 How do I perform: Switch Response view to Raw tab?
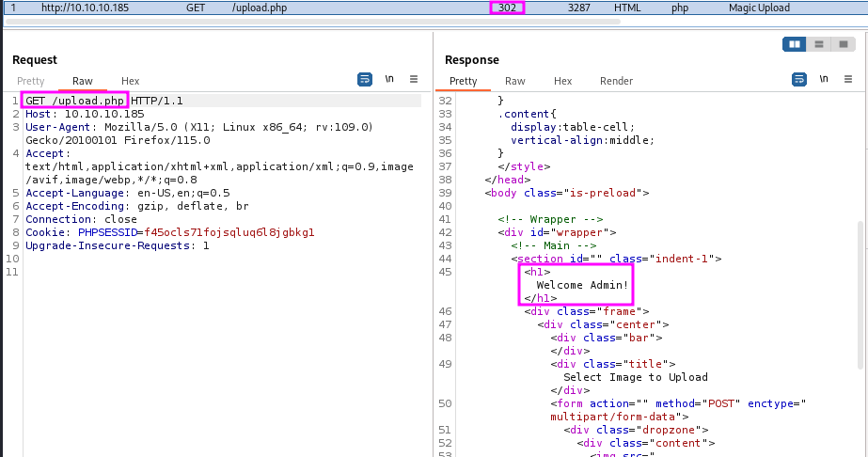514,81
